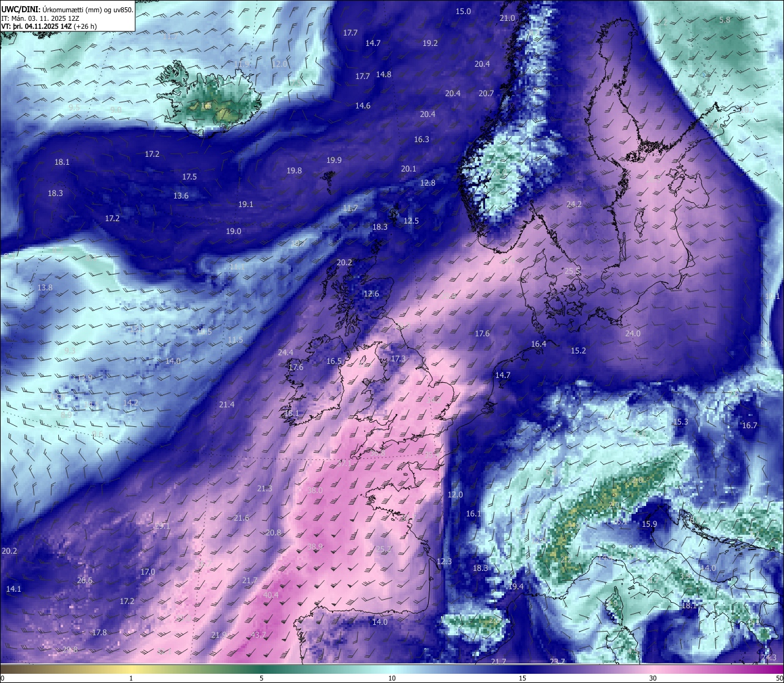This screenshot has width=784, height=683.
Task: Click the 25.5 value over Denmark
Action: (572, 271)
